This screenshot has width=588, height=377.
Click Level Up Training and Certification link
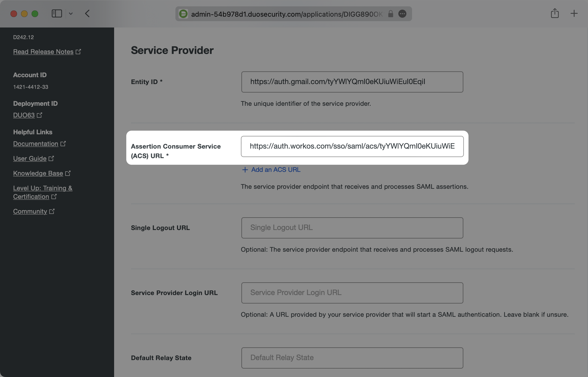(43, 192)
